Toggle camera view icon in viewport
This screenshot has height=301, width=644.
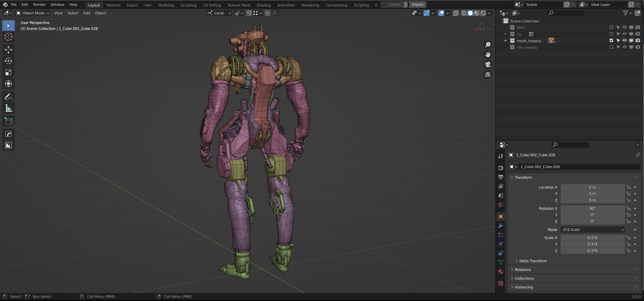[x=488, y=64]
